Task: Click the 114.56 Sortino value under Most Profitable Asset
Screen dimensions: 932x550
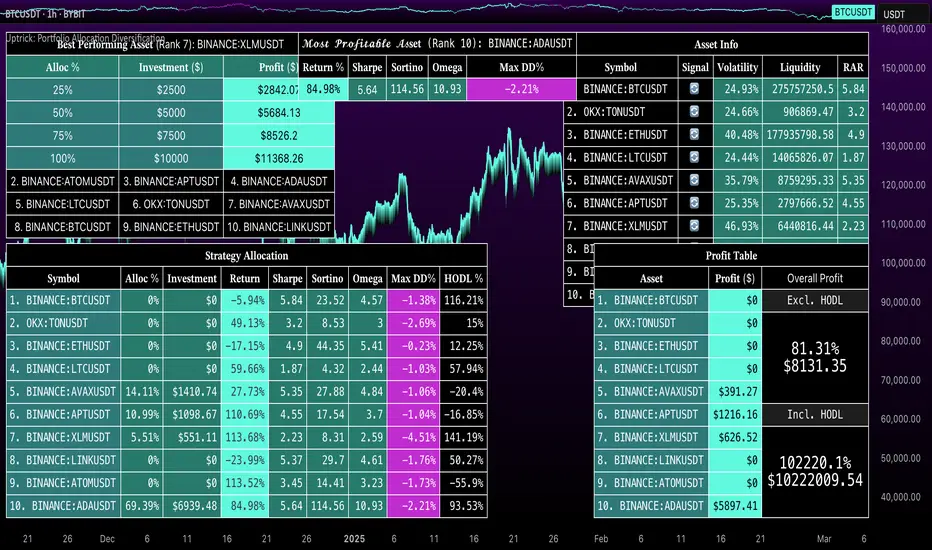Action: [x=407, y=89]
